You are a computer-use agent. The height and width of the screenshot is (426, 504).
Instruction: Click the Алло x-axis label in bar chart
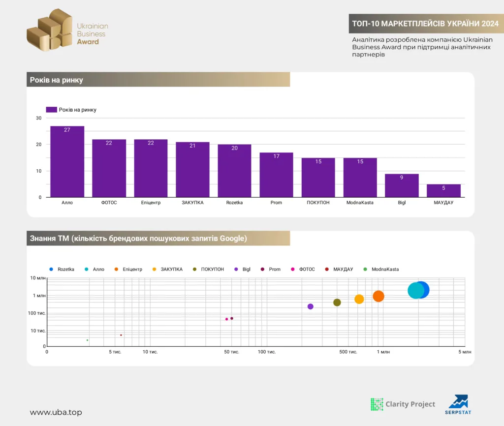[67, 202]
